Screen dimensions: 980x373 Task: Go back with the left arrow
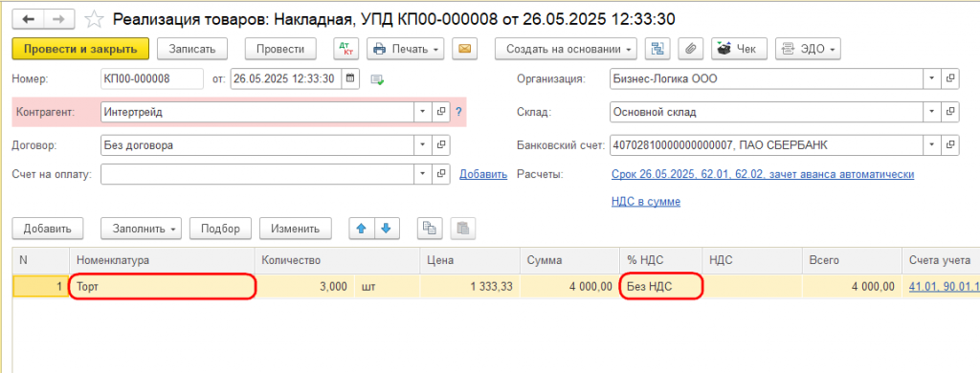28,19
